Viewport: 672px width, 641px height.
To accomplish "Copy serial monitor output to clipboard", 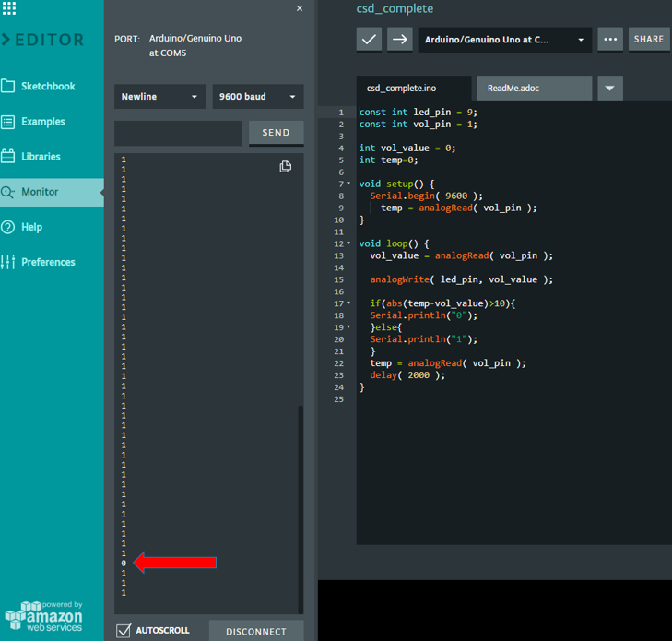I will 286,166.
